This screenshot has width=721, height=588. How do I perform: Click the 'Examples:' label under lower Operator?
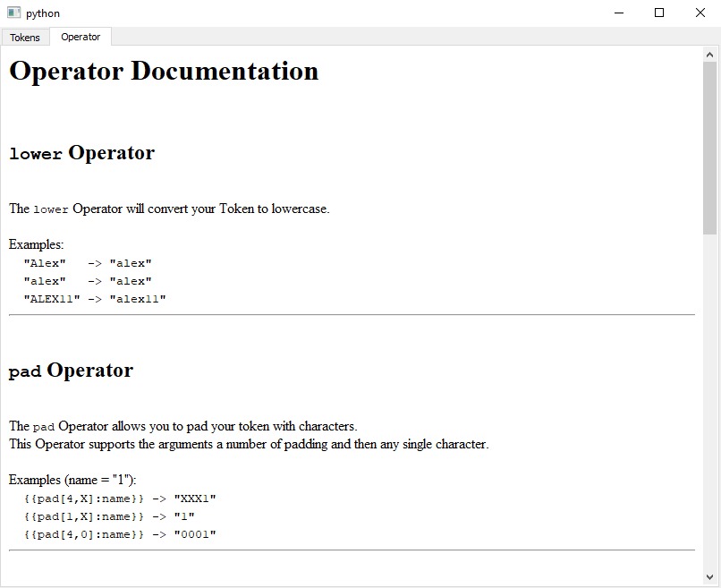coord(37,244)
